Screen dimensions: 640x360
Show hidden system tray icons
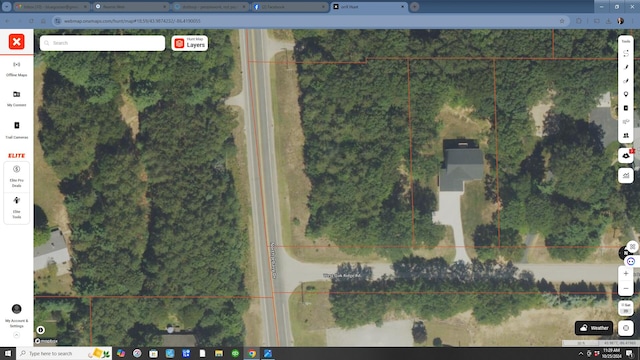pyautogui.click(x=580, y=353)
